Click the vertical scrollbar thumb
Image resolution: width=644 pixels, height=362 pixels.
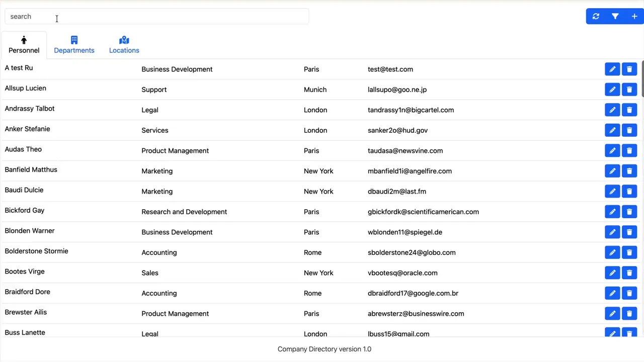point(642,78)
